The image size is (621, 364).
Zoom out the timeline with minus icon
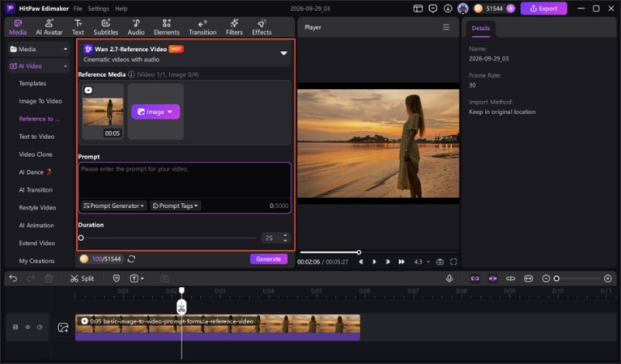click(x=546, y=279)
